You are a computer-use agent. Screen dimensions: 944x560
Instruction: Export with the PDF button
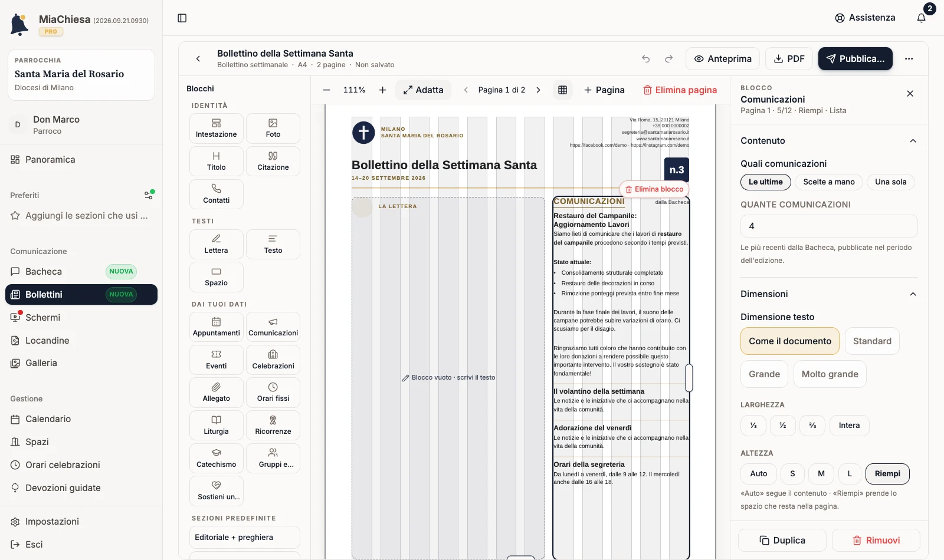tap(789, 59)
